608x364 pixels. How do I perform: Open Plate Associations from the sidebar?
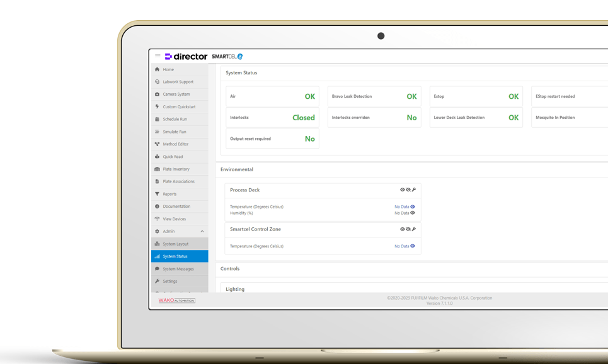tap(180, 181)
